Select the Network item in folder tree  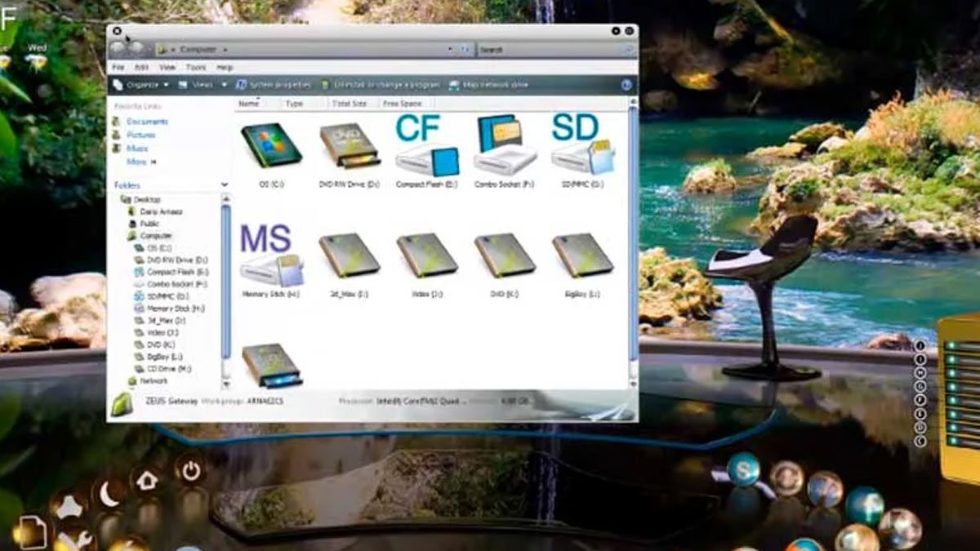coord(153,380)
